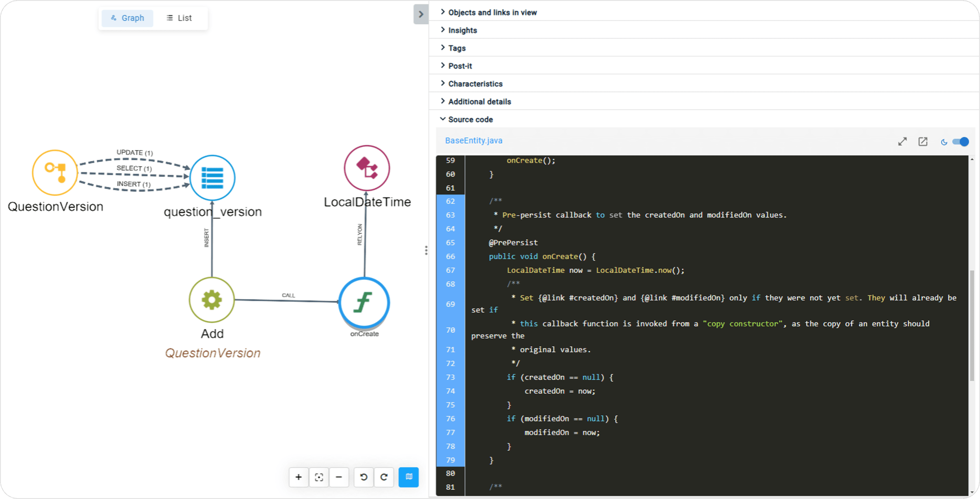This screenshot has height=499, width=980.
Task: Collapse right panel with arrow button
Action: click(x=421, y=15)
